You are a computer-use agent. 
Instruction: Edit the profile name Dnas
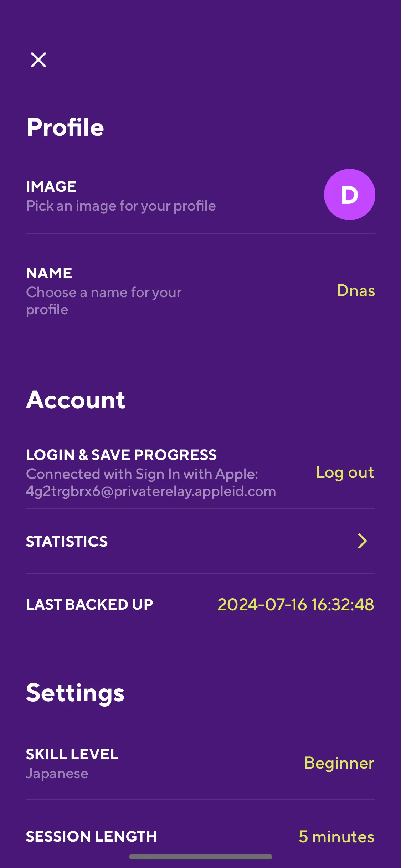click(356, 291)
